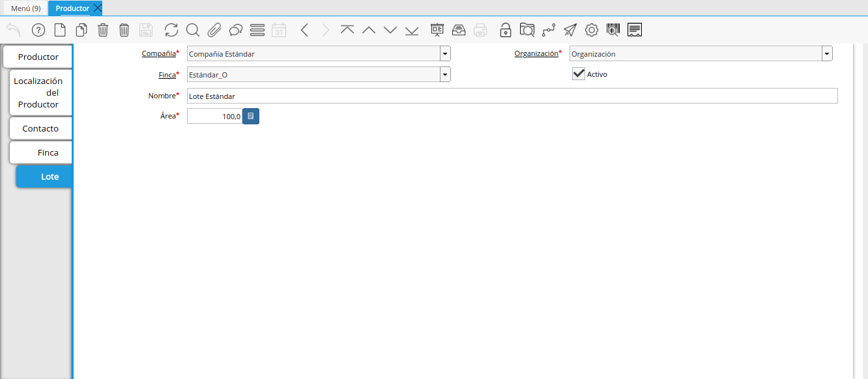Open the Finca dropdown arrow
Image resolution: width=868 pixels, height=379 pixels.
tap(444, 75)
